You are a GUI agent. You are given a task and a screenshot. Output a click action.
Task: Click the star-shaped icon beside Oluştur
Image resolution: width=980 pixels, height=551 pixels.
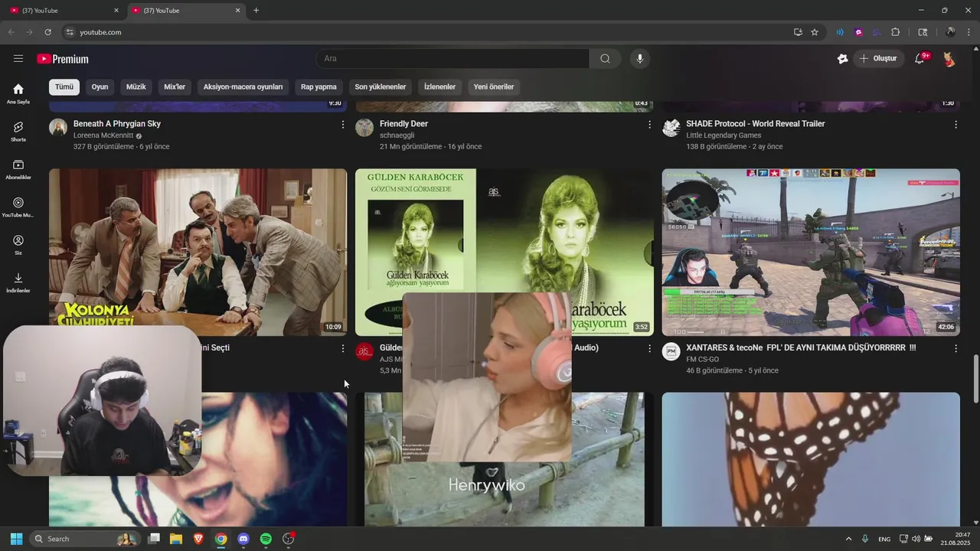coord(842,58)
